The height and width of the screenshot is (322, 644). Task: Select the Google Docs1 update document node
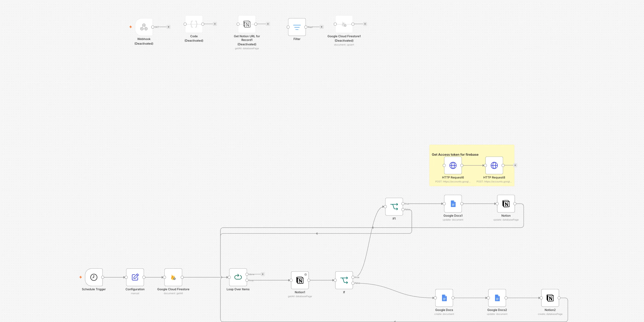click(453, 204)
